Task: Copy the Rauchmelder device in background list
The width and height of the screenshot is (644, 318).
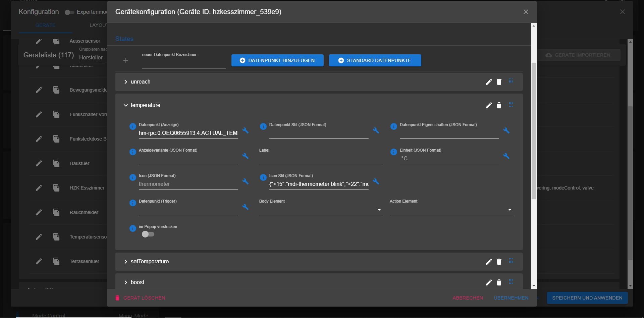Action: pos(56,212)
